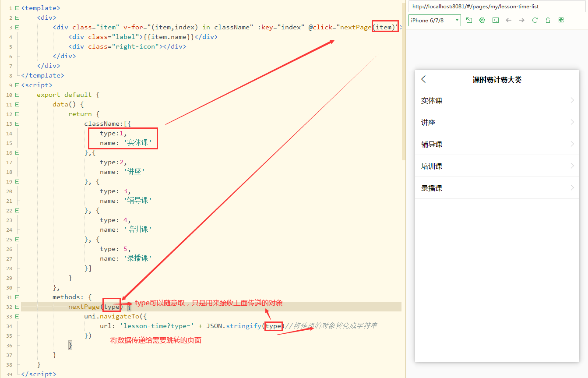Collapse return block at line 12
This screenshot has height=378, width=588.
(x=17, y=114)
